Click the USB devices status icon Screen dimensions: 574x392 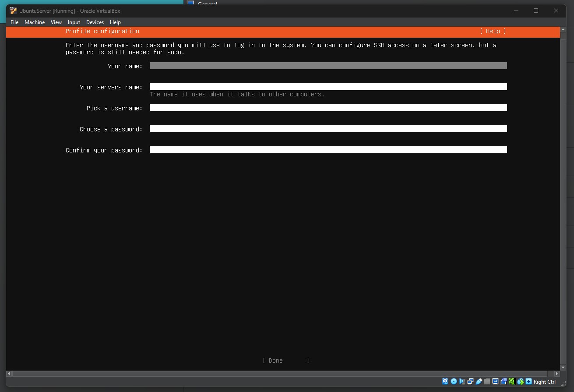(479, 381)
